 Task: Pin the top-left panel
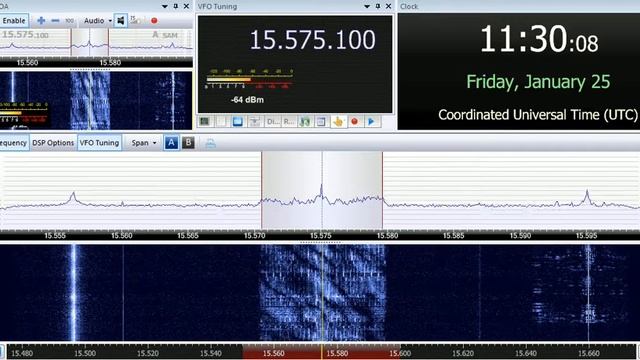pyautogui.click(x=176, y=6)
